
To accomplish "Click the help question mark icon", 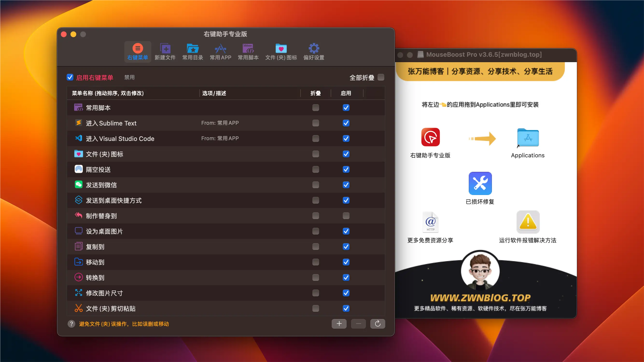I will (x=71, y=324).
